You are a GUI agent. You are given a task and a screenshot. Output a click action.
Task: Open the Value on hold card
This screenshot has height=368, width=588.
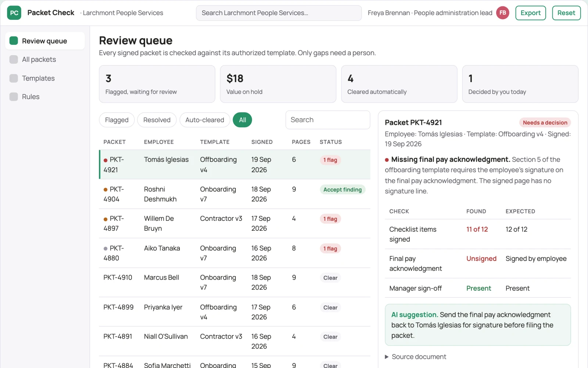point(278,84)
